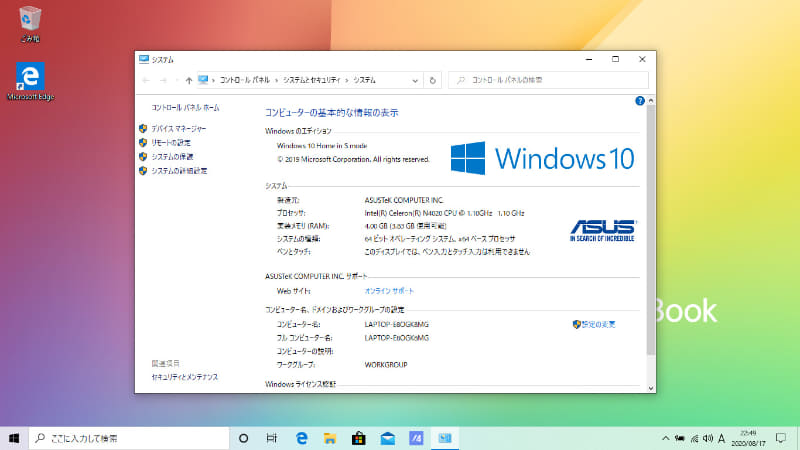The width and height of the screenshot is (800, 450).
Task: Open the help question mark icon
Action: pos(640,101)
